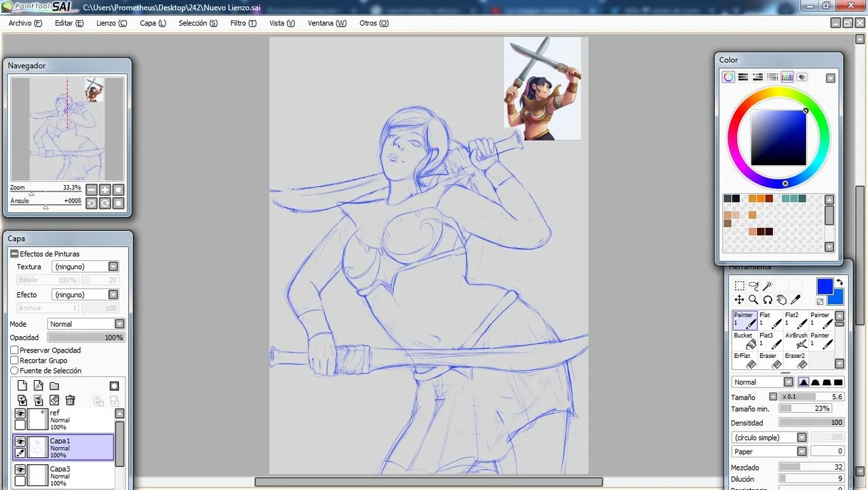
Task: Reset navigator zoom level
Action: (118, 190)
